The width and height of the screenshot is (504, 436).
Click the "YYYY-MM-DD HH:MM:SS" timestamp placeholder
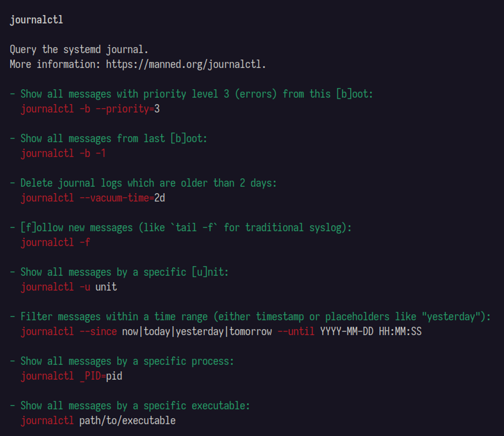[x=370, y=332]
